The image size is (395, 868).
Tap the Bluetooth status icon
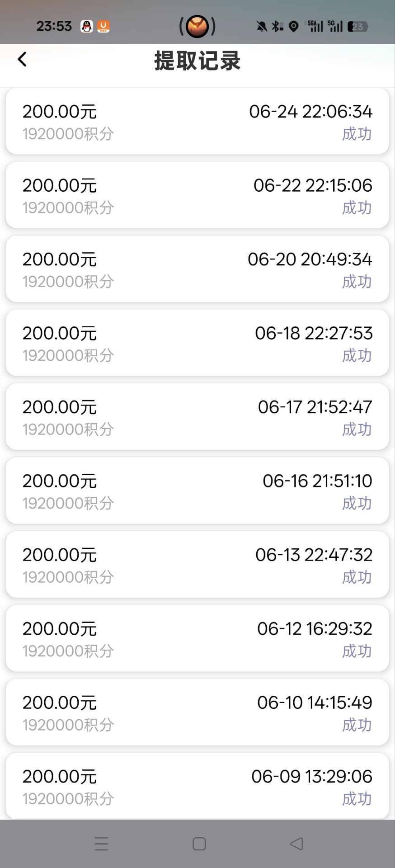(x=277, y=27)
